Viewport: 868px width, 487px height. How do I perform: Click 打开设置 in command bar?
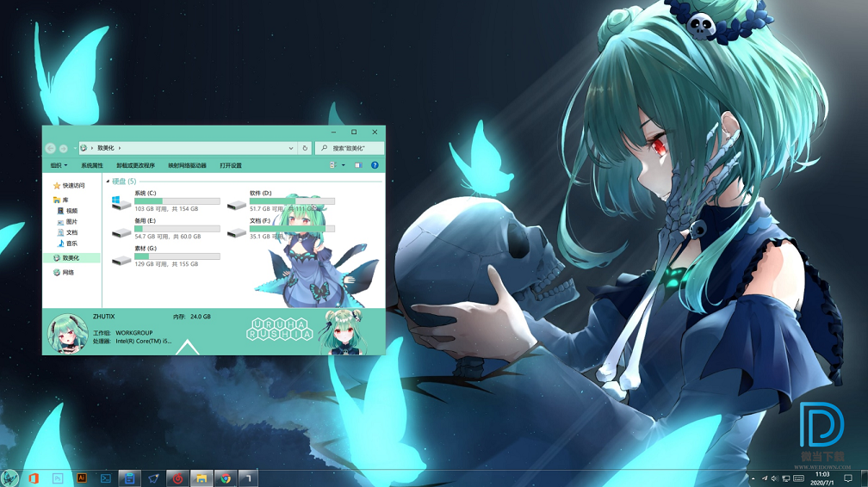click(230, 165)
